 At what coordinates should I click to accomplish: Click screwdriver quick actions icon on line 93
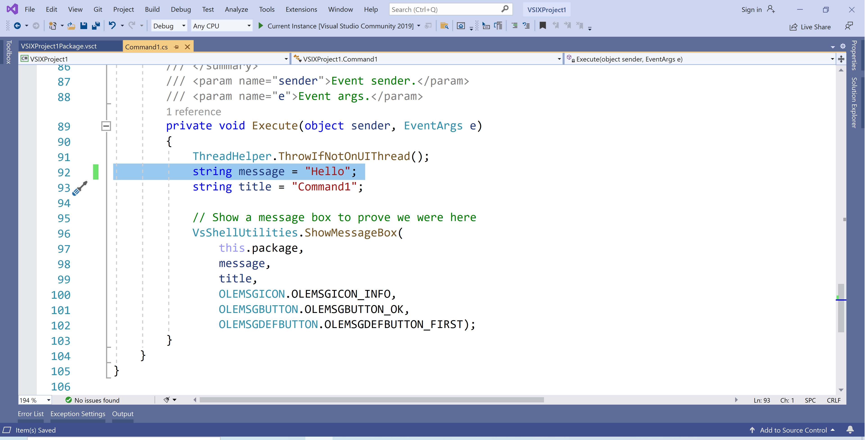click(x=80, y=188)
